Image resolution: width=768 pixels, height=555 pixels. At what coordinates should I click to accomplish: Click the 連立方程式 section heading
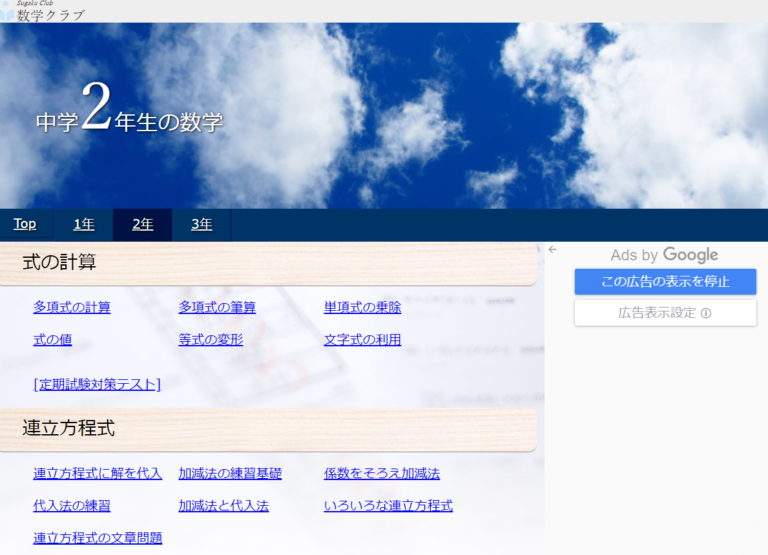[69, 428]
